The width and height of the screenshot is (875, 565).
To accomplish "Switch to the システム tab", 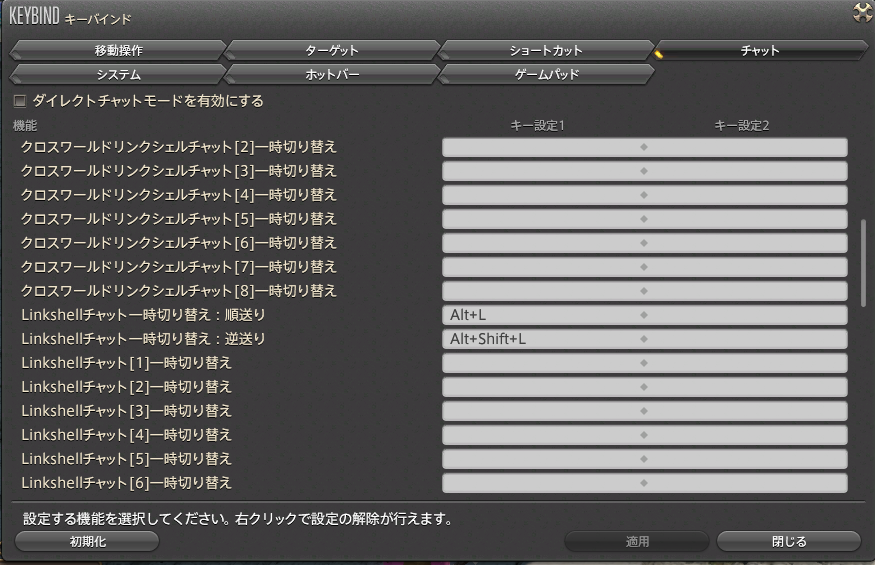I will point(118,74).
